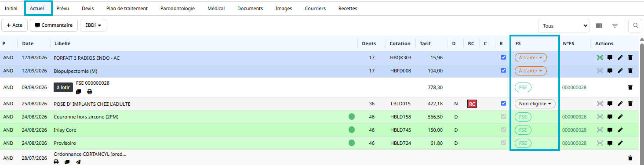This screenshot has width=644, height=165.
Task: Open the search magnifier icon
Action: click(x=635, y=25)
